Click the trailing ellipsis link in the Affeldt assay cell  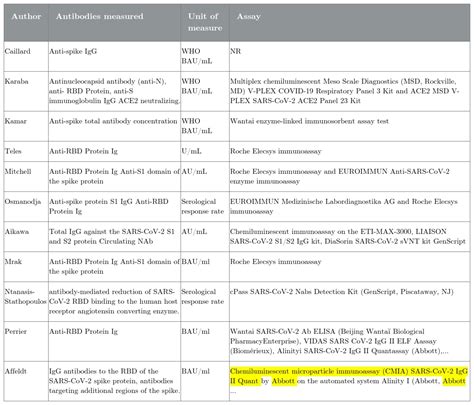pyautogui.click(x=233, y=391)
